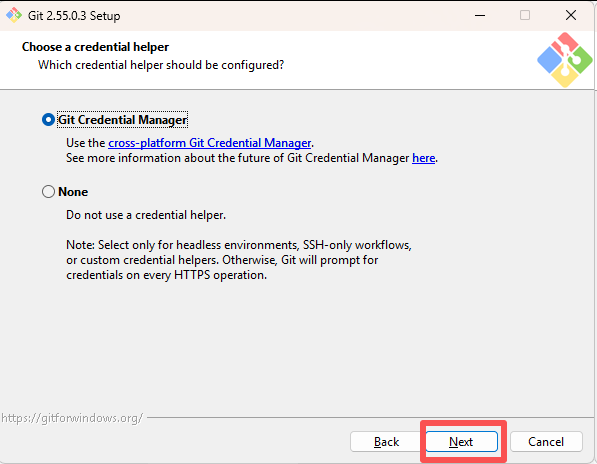The width and height of the screenshot is (597, 464).
Task: Minimize the Git Setup window
Action: click(x=480, y=15)
